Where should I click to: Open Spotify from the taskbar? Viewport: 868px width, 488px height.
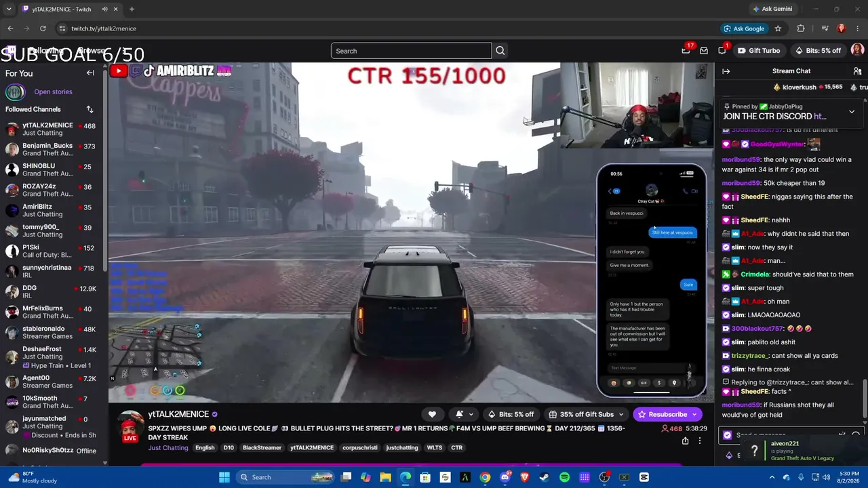[x=565, y=477]
